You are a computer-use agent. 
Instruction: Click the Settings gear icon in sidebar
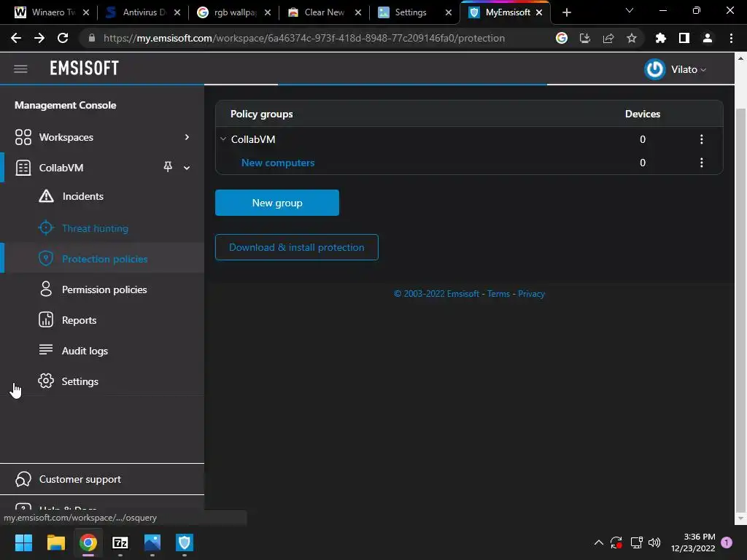46,381
